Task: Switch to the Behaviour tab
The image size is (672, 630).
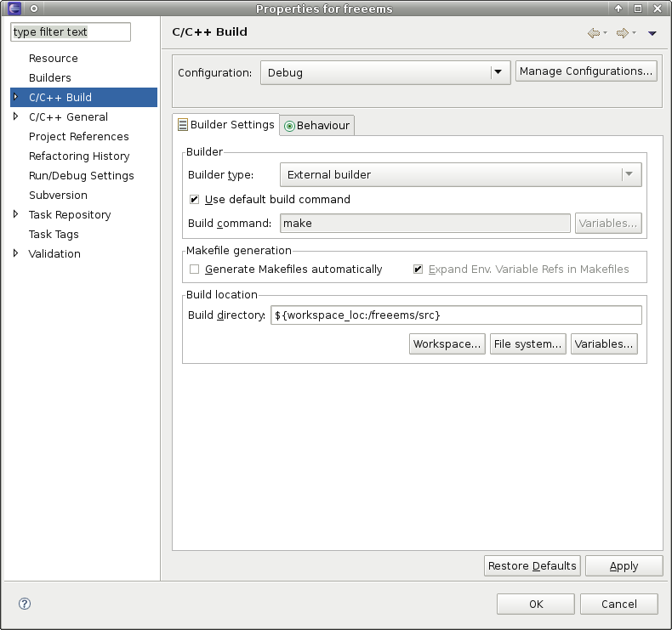Action: [317, 126]
